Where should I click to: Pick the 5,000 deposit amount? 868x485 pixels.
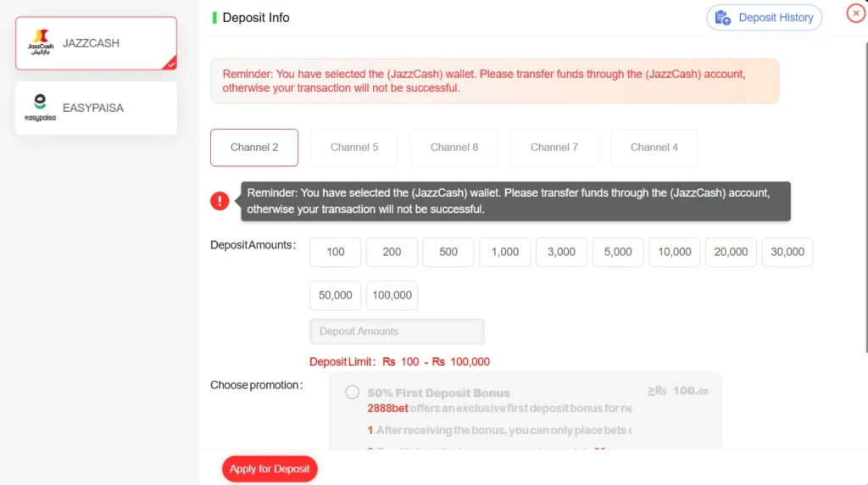click(618, 252)
